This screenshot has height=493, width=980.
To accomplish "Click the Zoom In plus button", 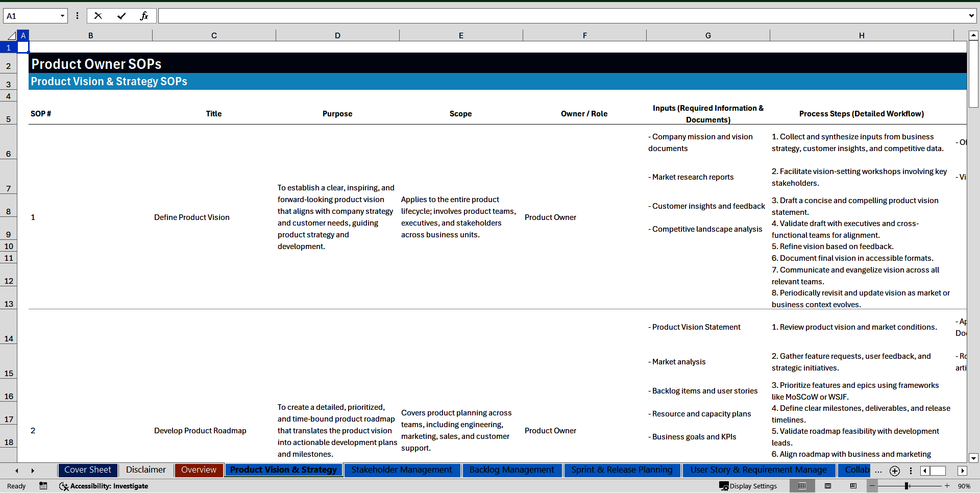I will click(x=947, y=486).
